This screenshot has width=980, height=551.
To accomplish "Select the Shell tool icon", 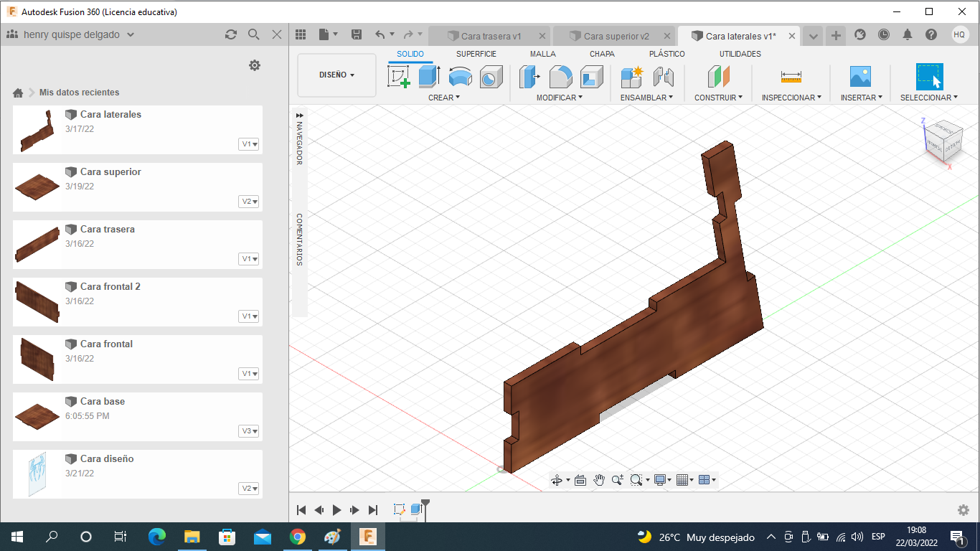I will pos(591,77).
